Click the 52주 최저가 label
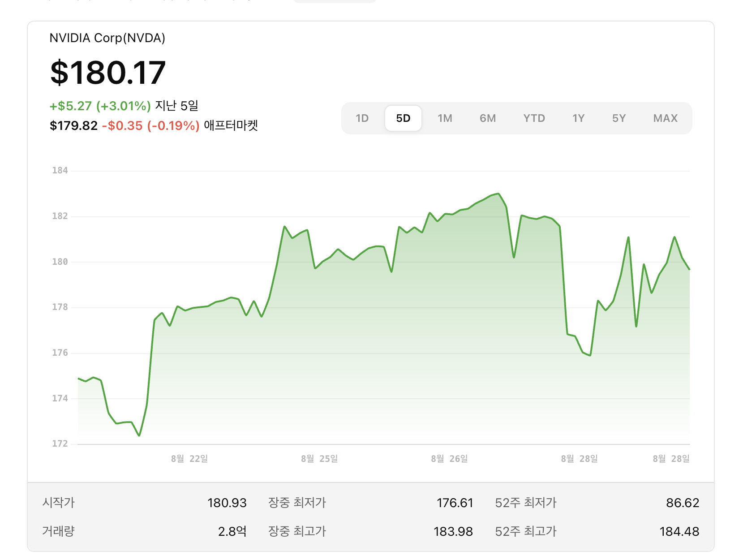 click(x=526, y=503)
